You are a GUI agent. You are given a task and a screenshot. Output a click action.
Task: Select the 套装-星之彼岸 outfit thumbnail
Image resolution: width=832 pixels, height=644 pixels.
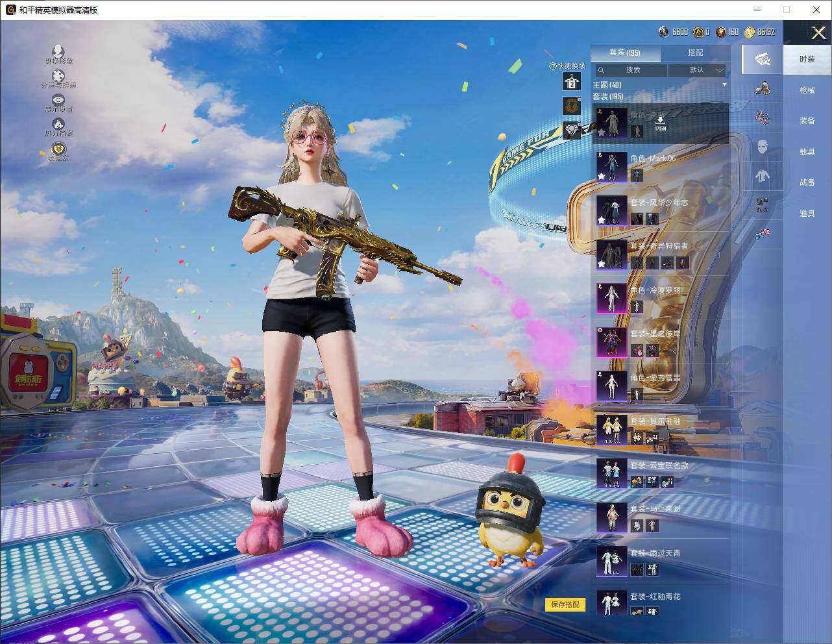click(x=612, y=342)
